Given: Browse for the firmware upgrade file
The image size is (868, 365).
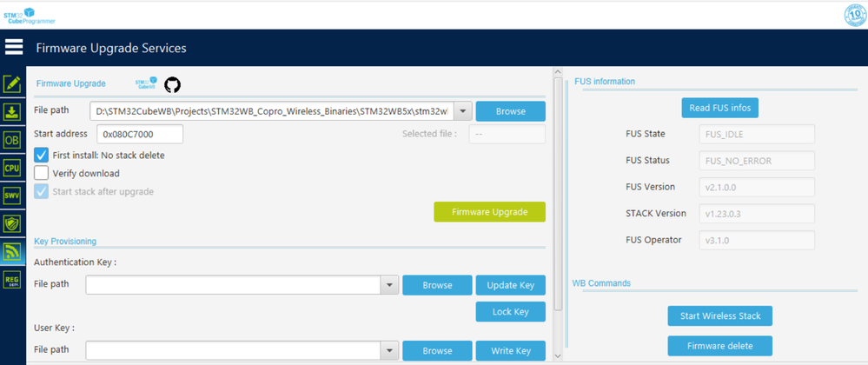Looking at the screenshot, I should tap(510, 111).
